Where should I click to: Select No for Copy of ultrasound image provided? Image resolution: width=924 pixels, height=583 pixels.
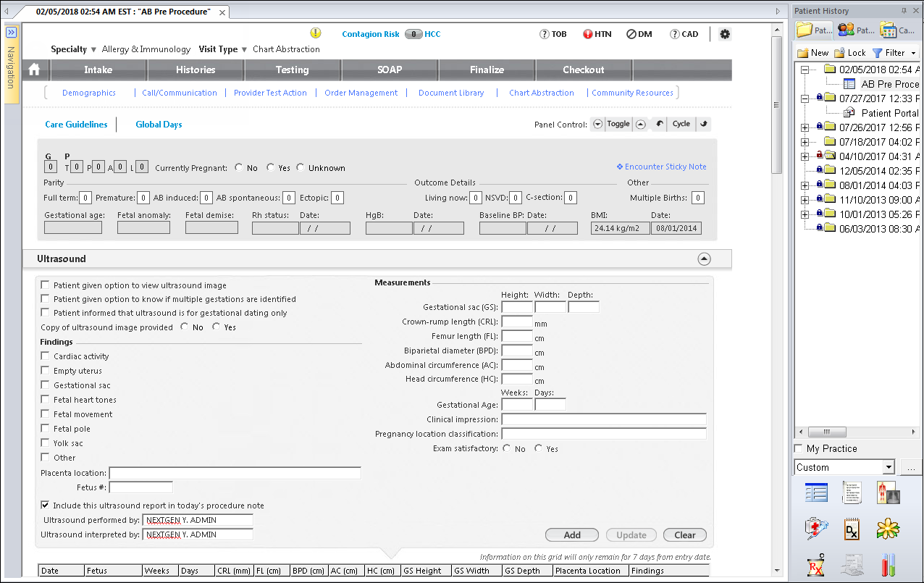click(185, 327)
